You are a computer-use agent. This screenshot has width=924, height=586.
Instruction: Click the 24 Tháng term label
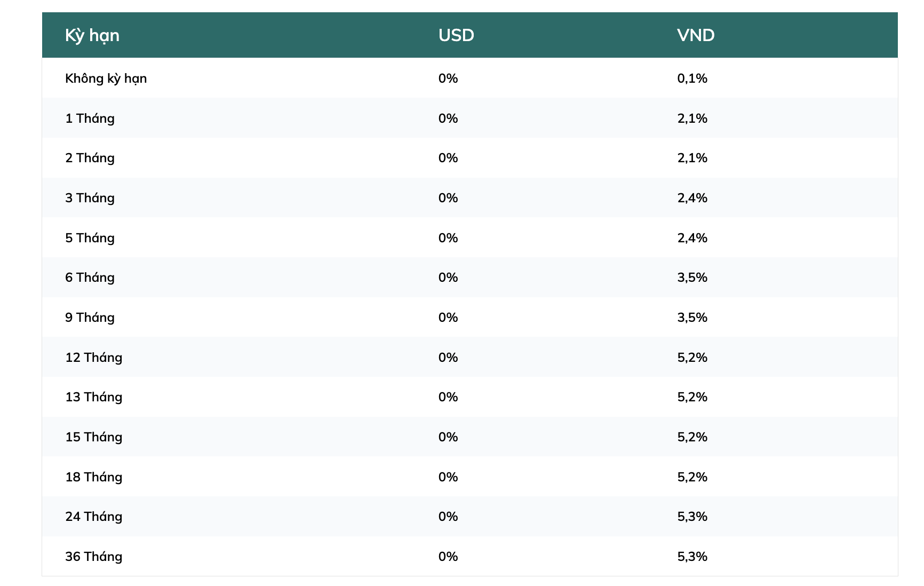point(93,517)
